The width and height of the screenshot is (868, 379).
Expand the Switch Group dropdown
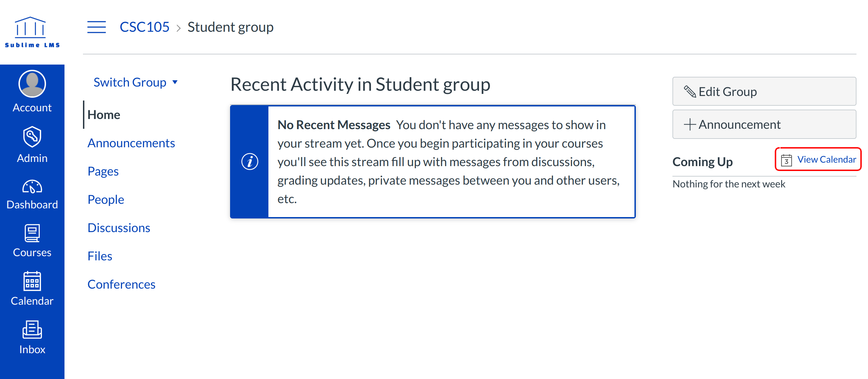click(130, 82)
